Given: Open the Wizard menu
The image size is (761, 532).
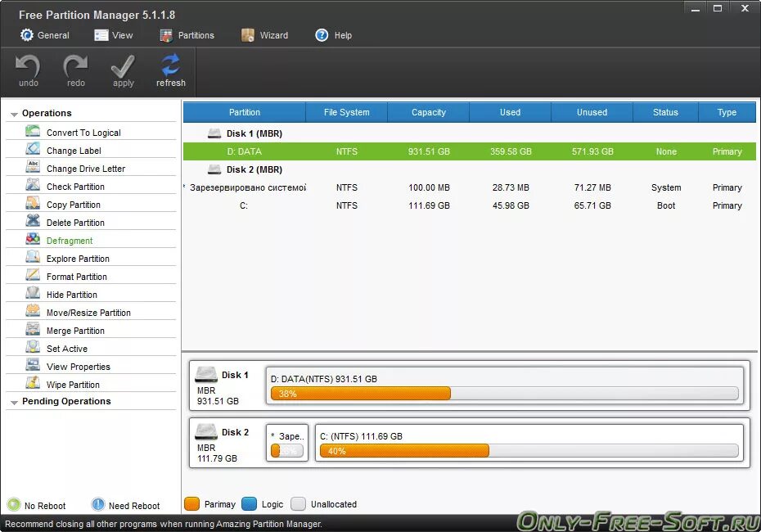Looking at the screenshot, I should click(x=264, y=35).
